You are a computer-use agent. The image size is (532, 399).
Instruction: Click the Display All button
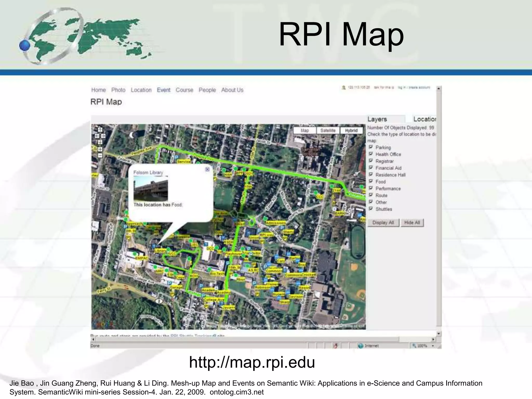[x=383, y=223]
